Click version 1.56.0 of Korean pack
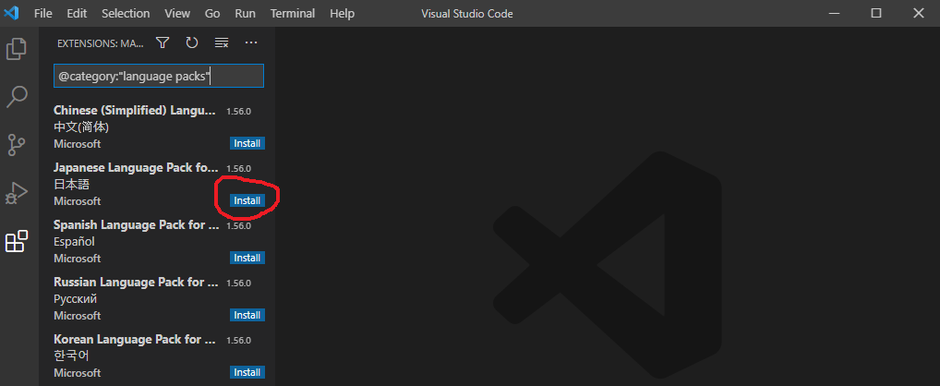Viewport: 940px width, 386px height. 239,340
